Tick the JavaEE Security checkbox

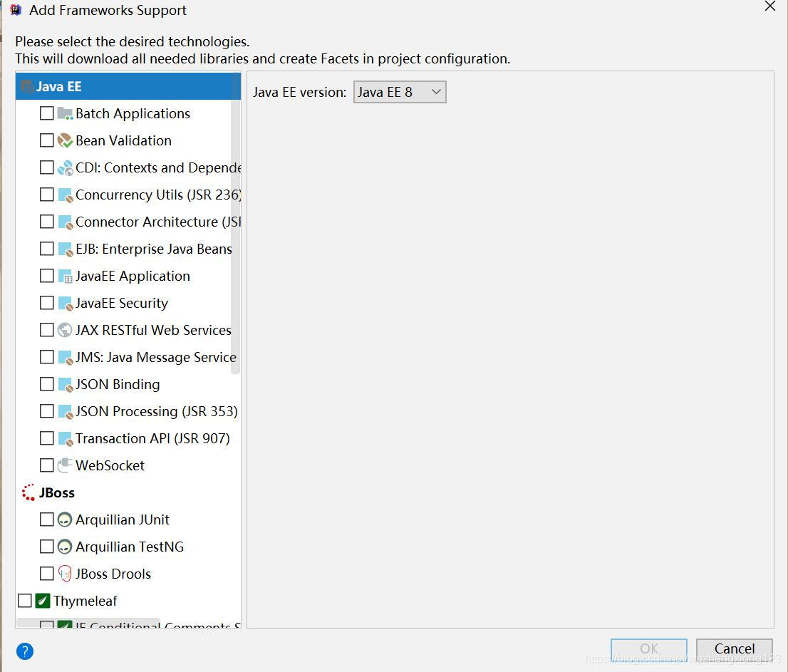47,303
